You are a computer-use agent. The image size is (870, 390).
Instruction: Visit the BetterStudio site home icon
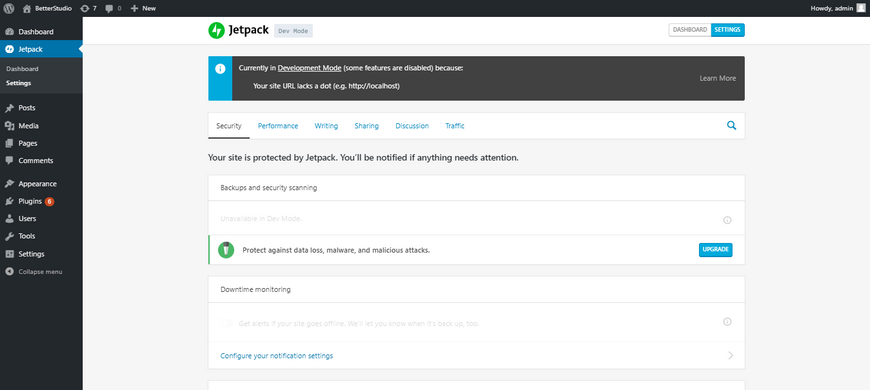(x=27, y=8)
